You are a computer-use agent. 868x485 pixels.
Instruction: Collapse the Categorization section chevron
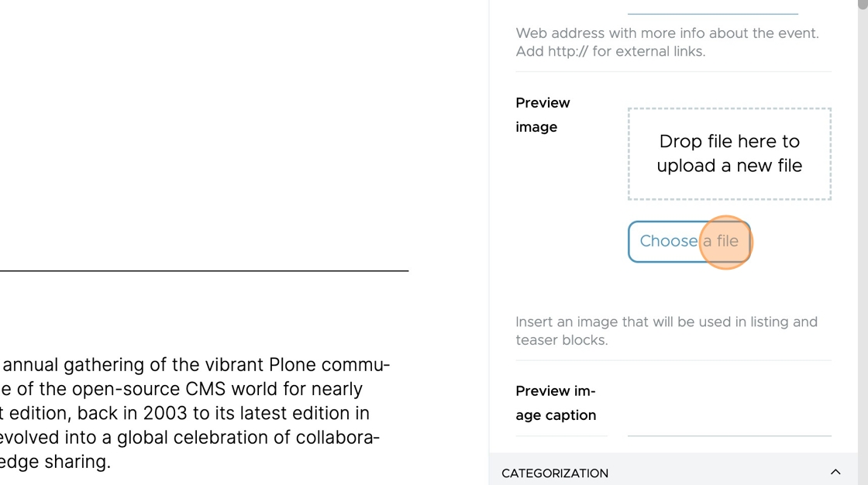pyautogui.click(x=835, y=473)
